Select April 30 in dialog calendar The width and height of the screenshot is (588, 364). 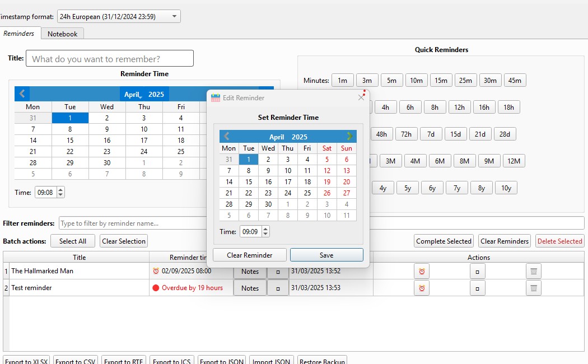[x=268, y=204]
